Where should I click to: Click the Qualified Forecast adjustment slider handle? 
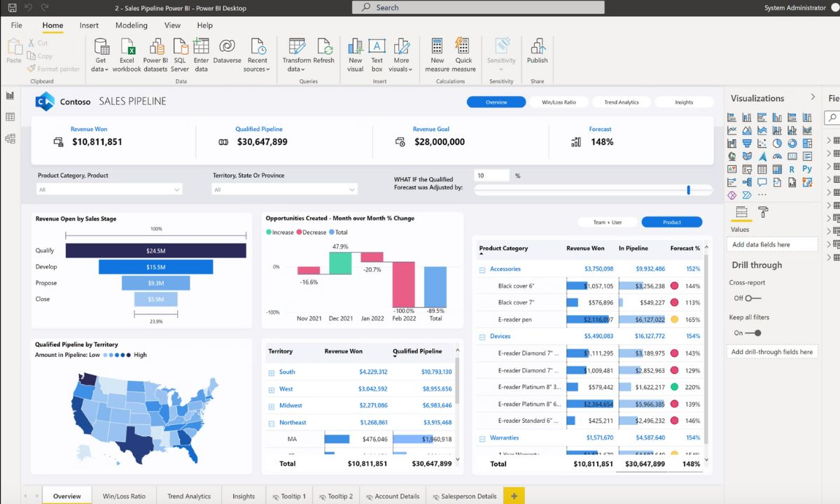(x=689, y=190)
